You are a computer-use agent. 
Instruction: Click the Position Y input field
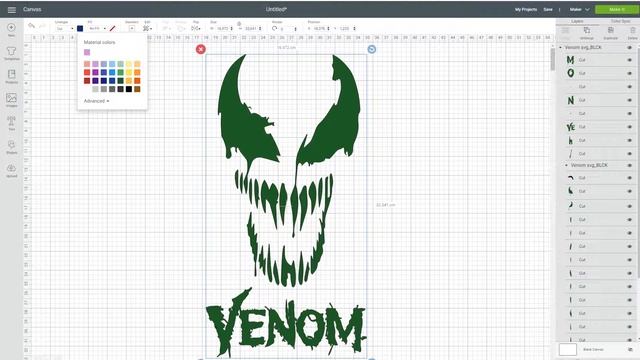(x=346, y=29)
